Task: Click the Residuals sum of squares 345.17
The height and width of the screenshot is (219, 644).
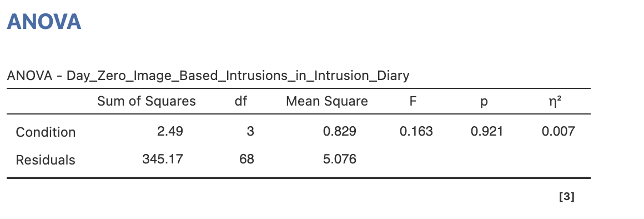Action: (x=163, y=159)
